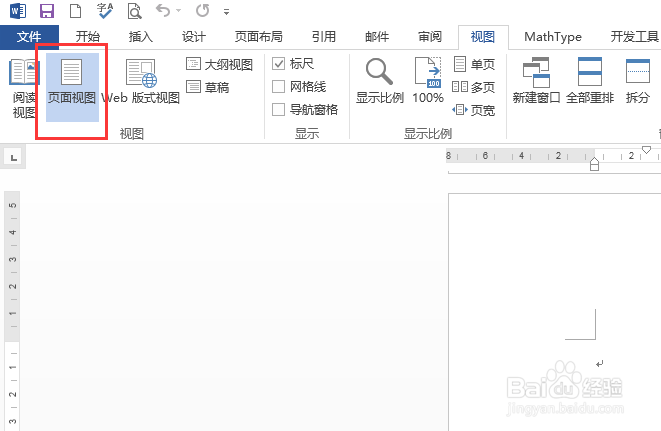The width and height of the screenshot is (661, 431).
Task: Redo the last action
Action: [x=202, y=11]
